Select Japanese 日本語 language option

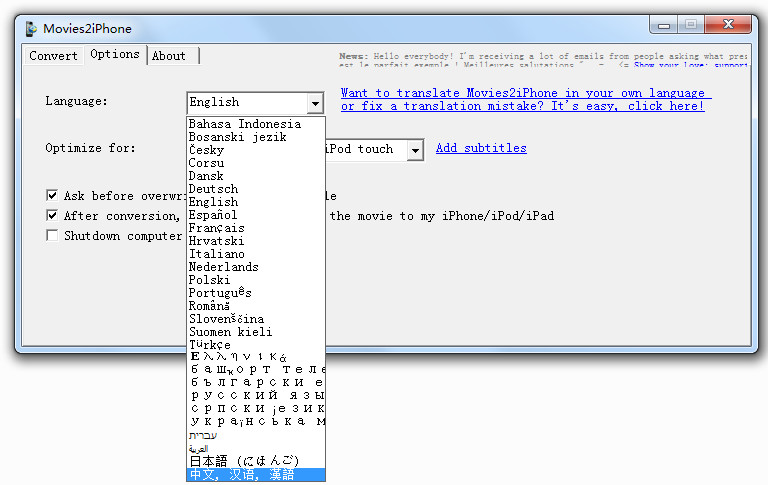coord(243,461)
